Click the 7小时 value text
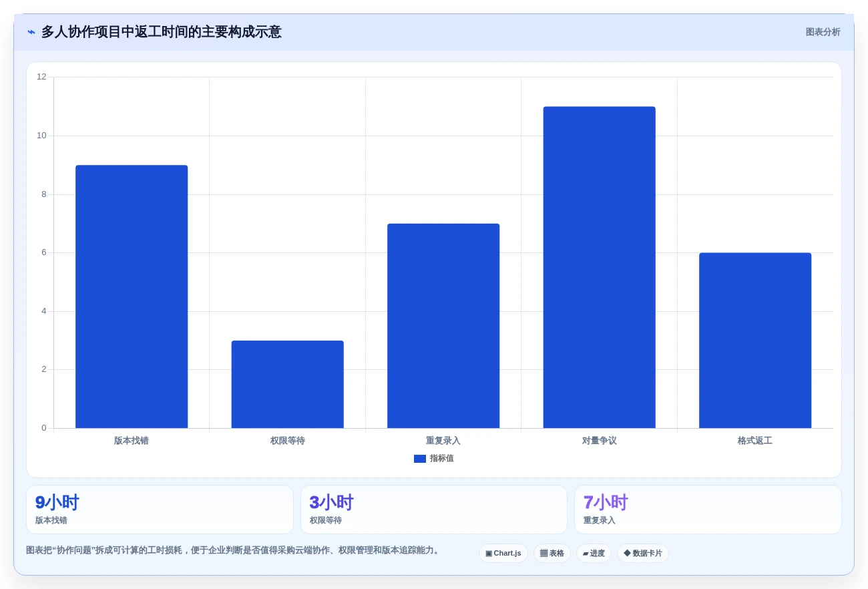The height and width of the screenshot is (589, 868). point(606,503)
